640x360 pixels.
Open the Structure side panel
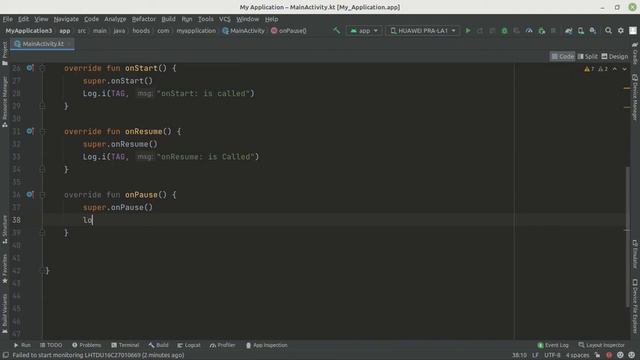(x=4, y=229)
